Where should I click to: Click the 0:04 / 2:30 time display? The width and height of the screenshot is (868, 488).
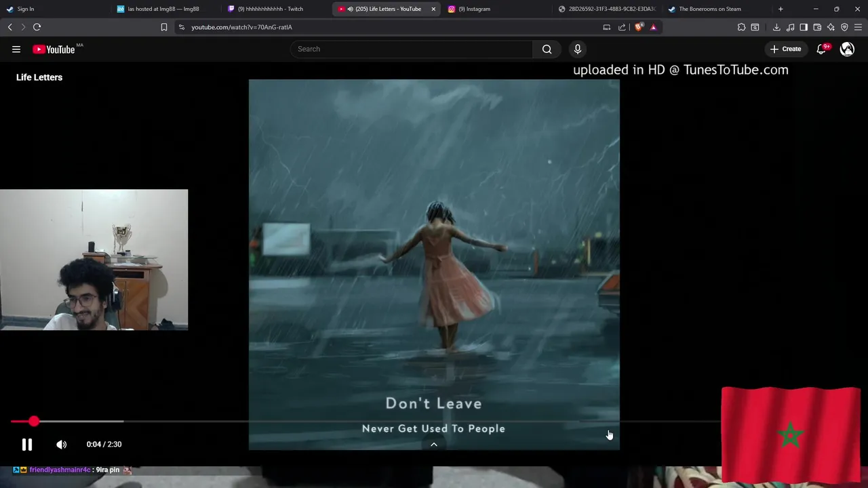(104, 445)
